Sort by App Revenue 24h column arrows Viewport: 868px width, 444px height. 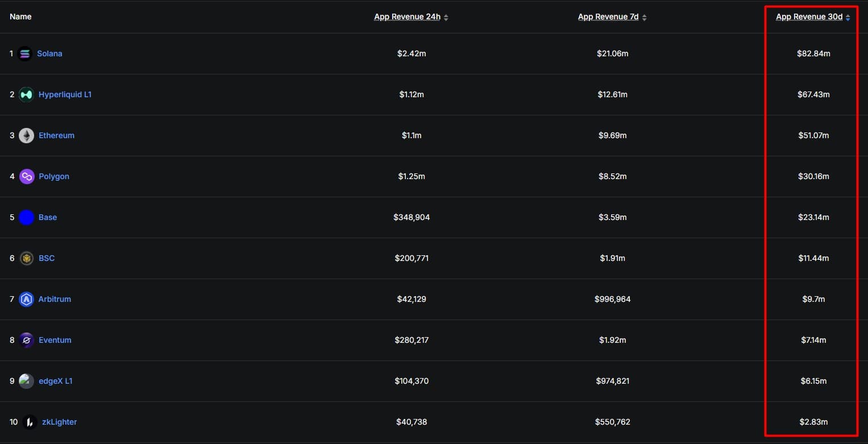tap(446, 18)
